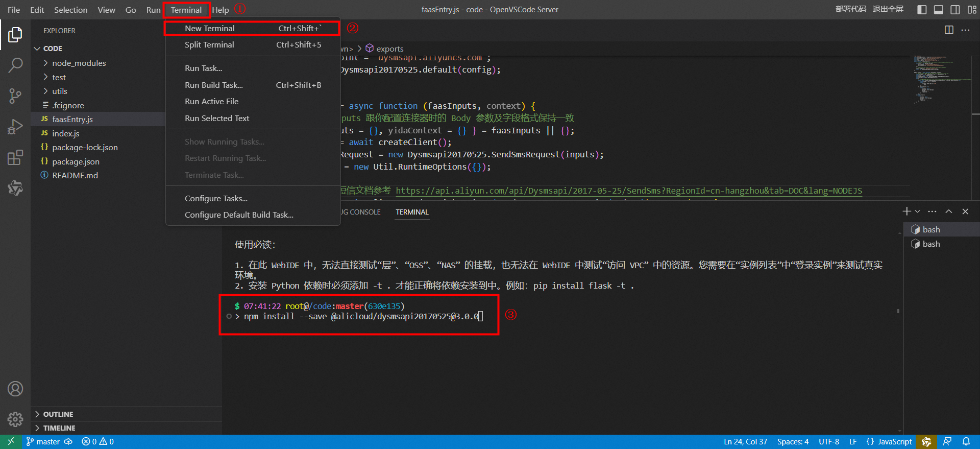
Task: Expand the OUTLINE section
Action: [x=127, y=414]
